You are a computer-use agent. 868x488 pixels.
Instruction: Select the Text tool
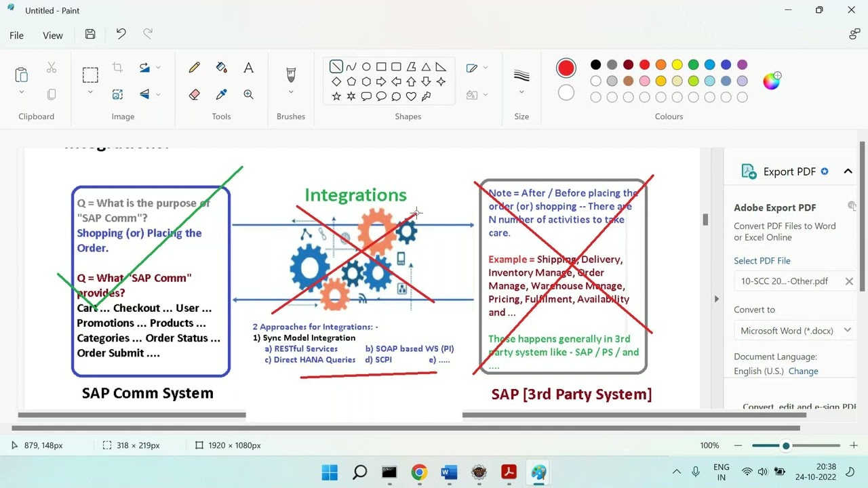click(x=248, y=68)
